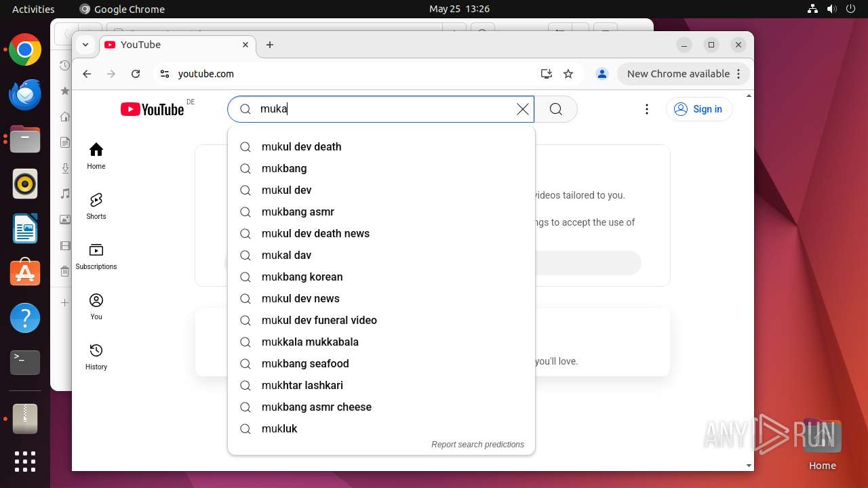Choose suggestion 'mukkala mukkabala'
868x488 pixels.
coord(381,342)
